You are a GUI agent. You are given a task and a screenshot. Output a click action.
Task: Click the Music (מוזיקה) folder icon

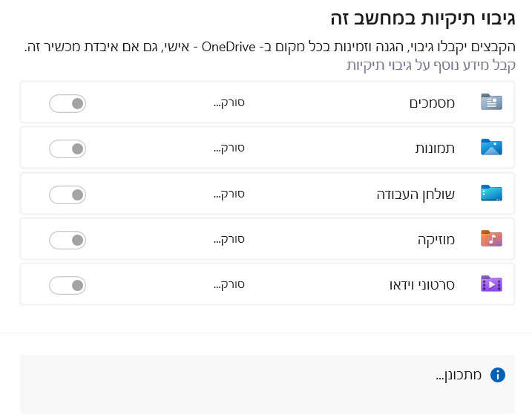click(x=491, y=239)
